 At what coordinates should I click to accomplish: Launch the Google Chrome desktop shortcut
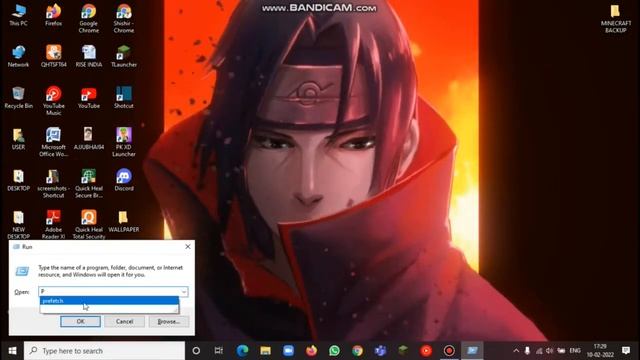(x=89, y=18)
